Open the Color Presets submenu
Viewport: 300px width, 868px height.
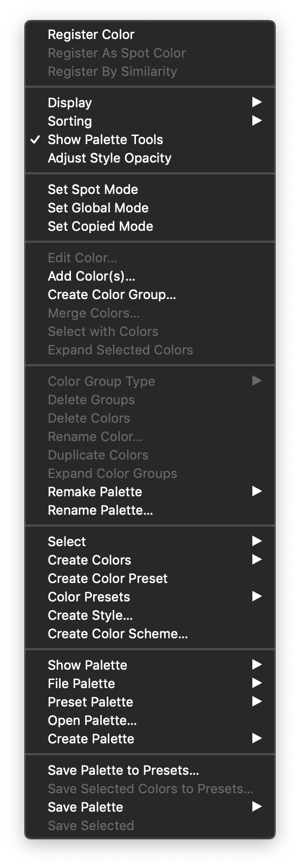(149, 597)
